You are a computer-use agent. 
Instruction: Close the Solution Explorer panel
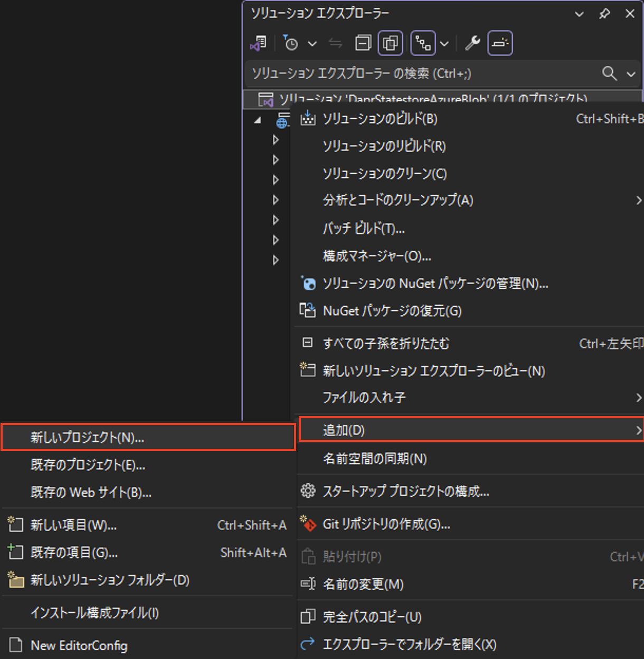630,14
